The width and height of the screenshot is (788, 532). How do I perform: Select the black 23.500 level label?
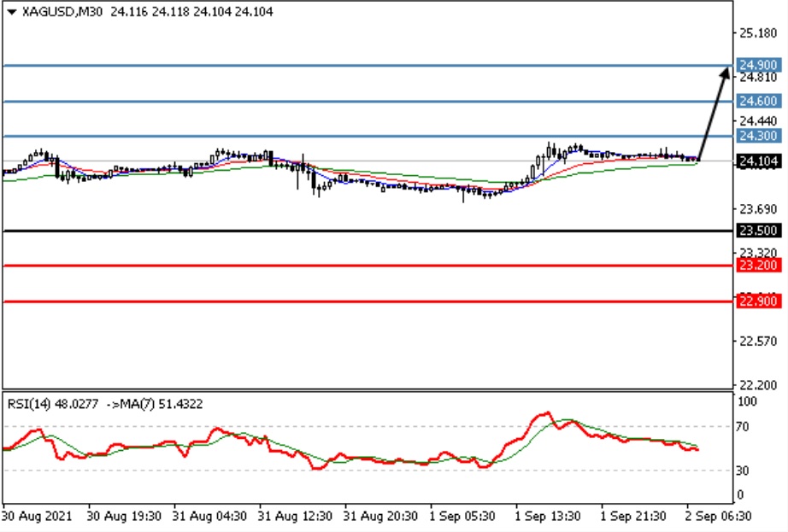(759, 231)
